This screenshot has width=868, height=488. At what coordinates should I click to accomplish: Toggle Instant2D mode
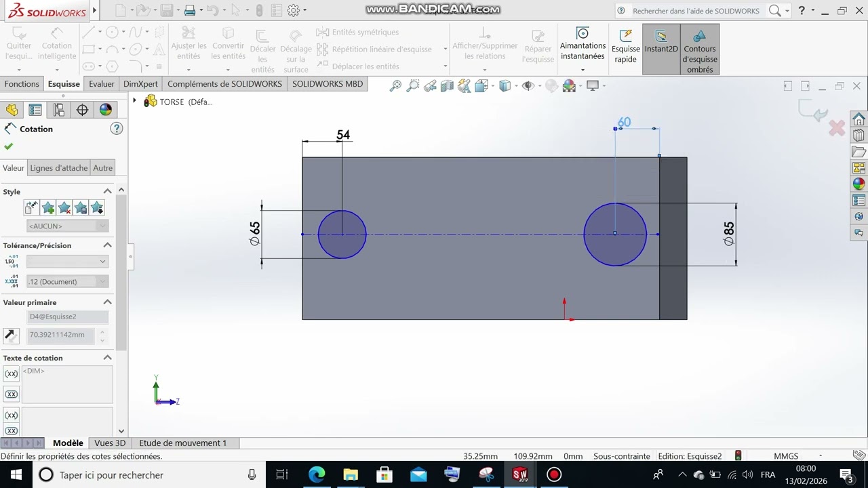(x=661, y=48)
